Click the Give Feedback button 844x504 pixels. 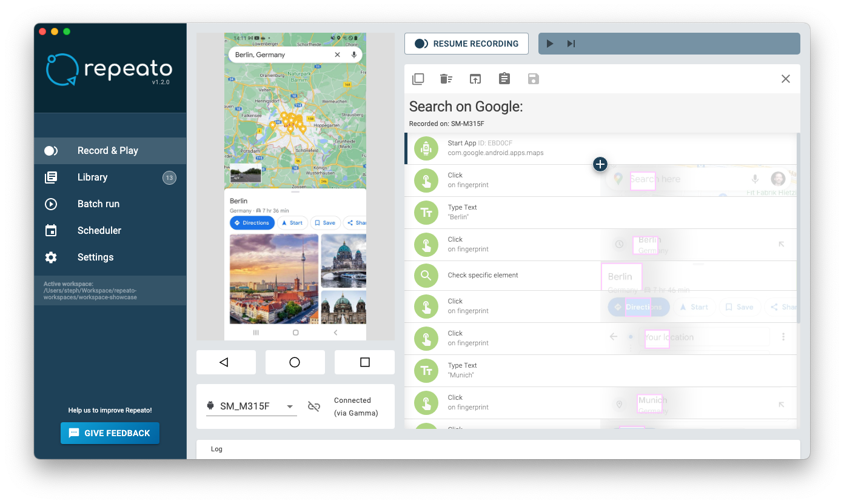(110, 433)
